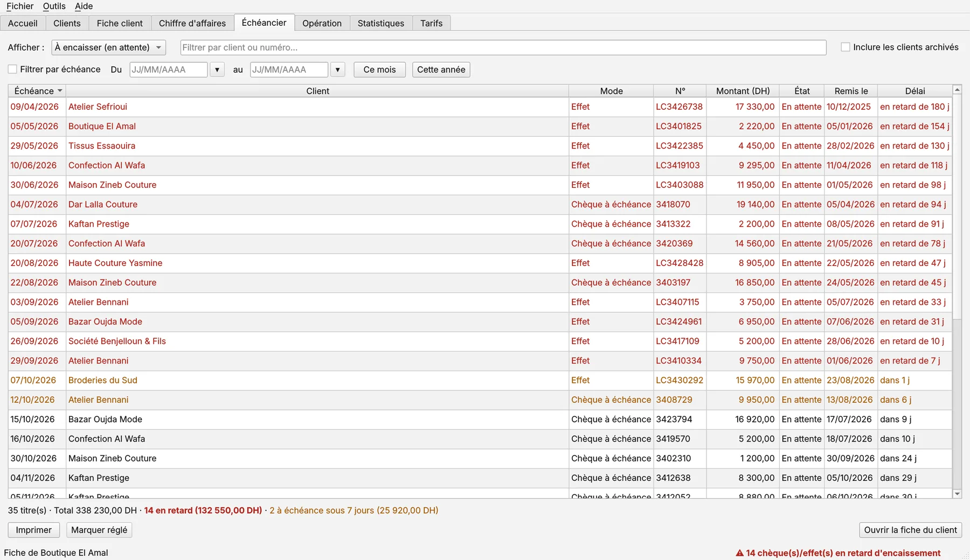
Task: Click the table scrollbar down arrow
Action: tap(957, 494)
